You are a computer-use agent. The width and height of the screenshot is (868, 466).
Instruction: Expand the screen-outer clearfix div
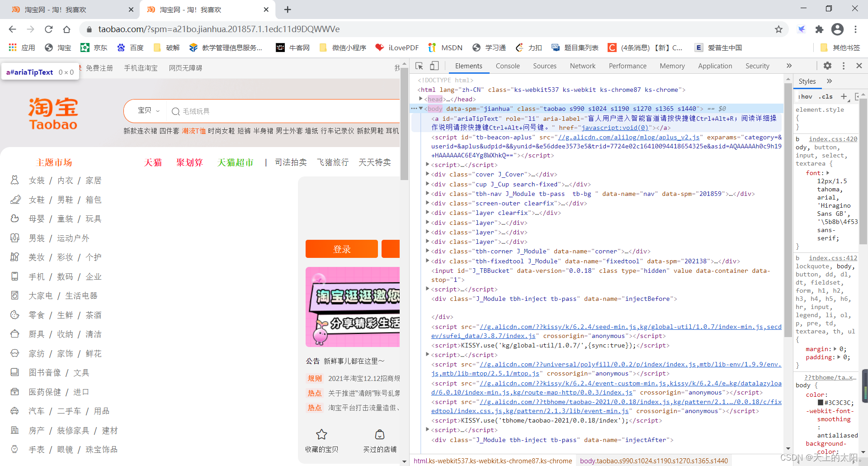427,203
